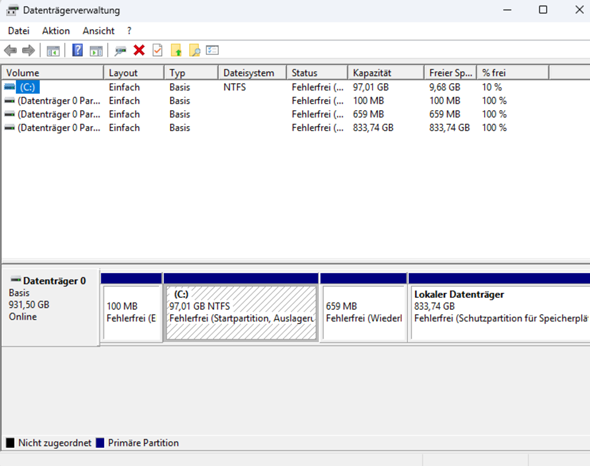Click the blue help question mark icon
This screenshot has height=466, width=590.
tap(78, 50)
